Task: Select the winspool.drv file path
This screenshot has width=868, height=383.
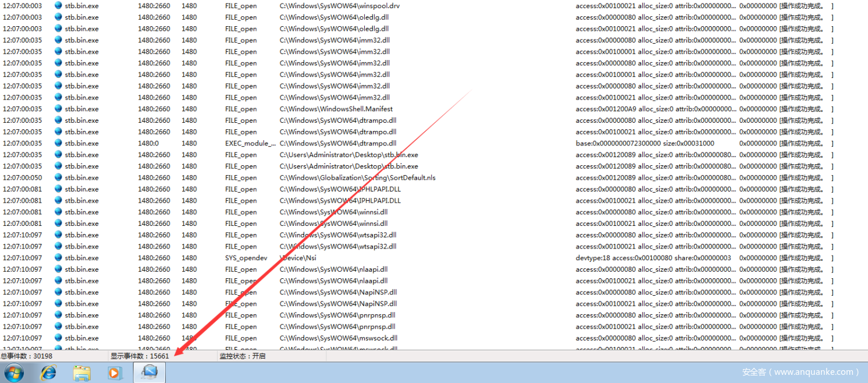Action: coord(340,6)
